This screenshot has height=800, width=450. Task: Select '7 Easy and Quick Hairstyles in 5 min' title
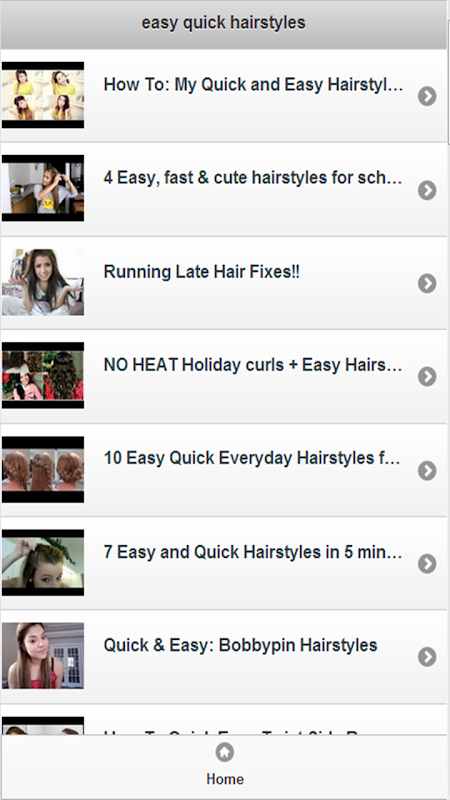253,552
